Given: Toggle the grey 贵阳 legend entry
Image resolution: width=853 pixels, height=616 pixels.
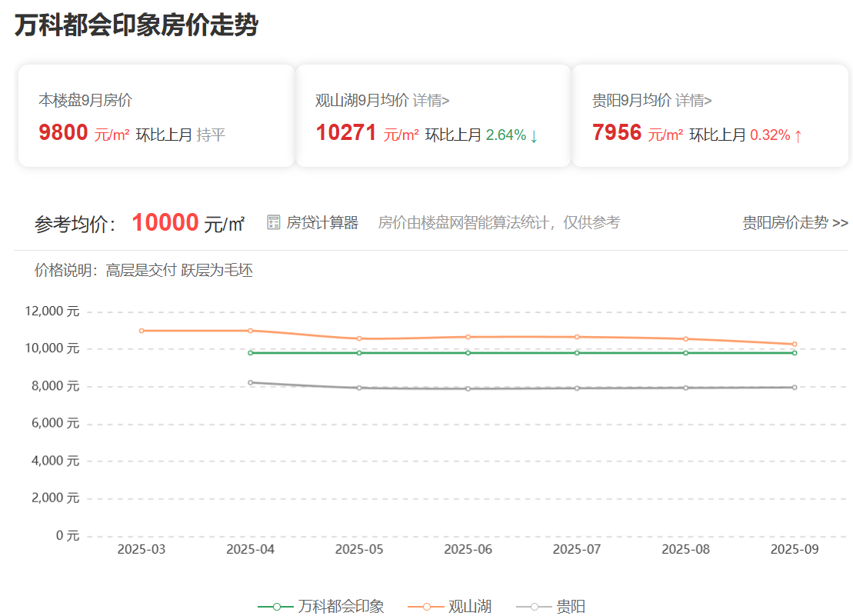Looking at the screenshot, I should (551, 606).
